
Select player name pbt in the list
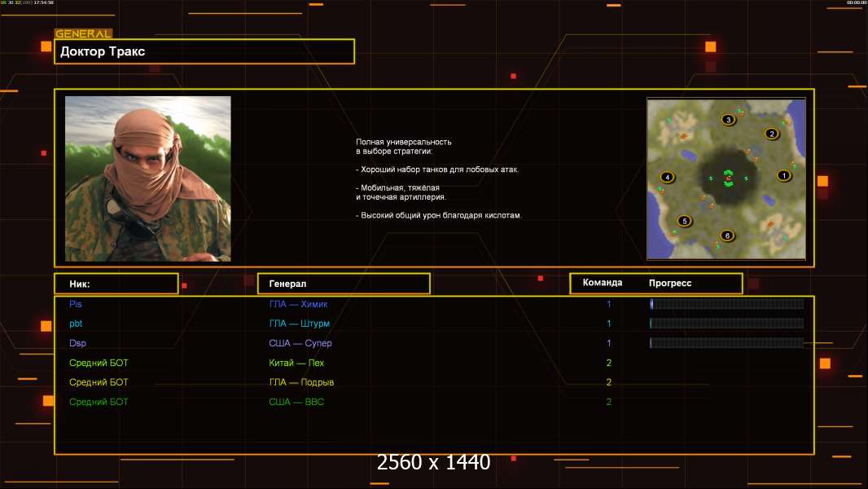click(x=76, y=324)
